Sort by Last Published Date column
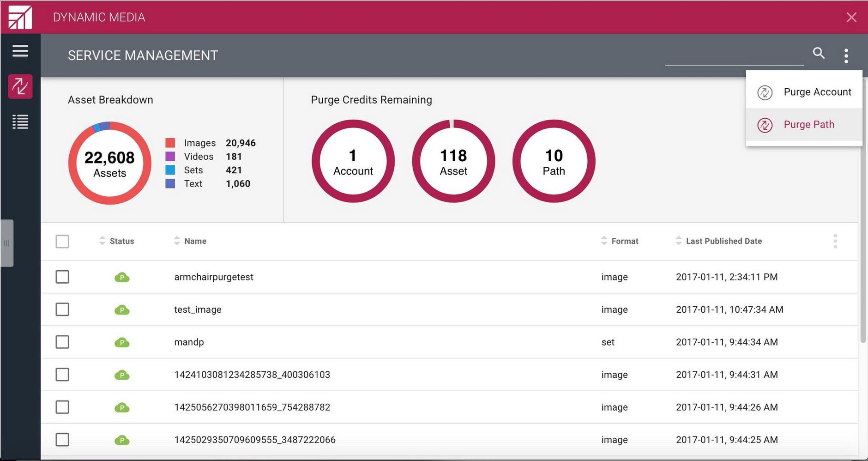The image size is (868, 461). pos(718,241)
